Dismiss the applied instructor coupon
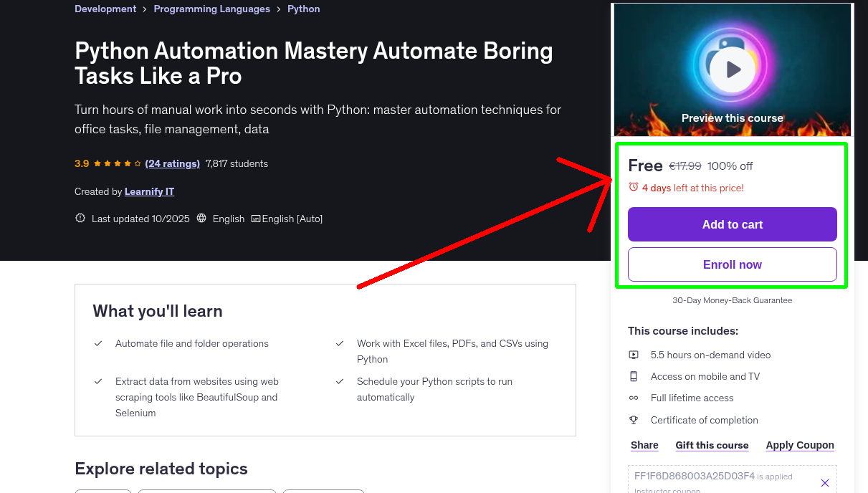The height and width of the screenshot is (493, 868). click(x=824, y=482)
